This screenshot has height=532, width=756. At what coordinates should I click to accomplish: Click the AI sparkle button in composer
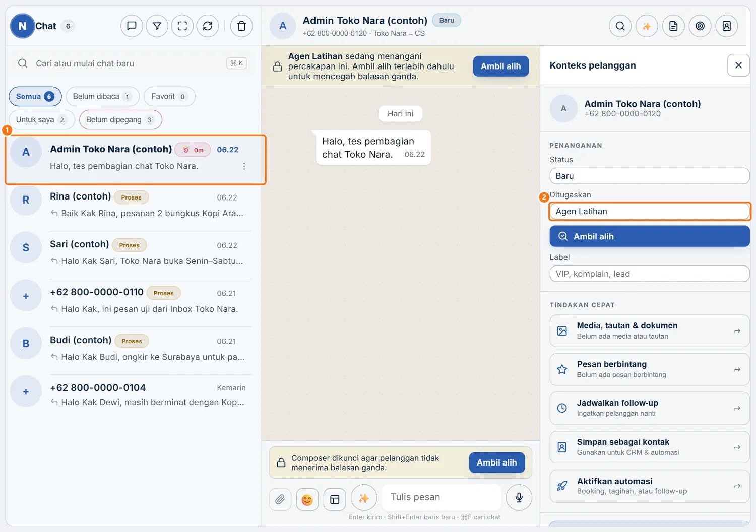(x=364, y=498)
